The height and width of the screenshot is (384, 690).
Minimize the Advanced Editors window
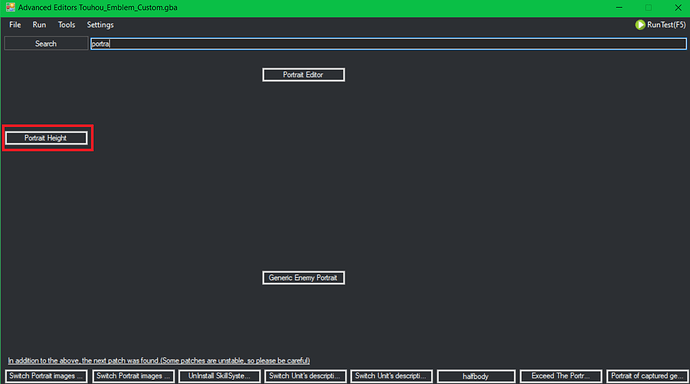pyautogui.click(x=619, y=7)
